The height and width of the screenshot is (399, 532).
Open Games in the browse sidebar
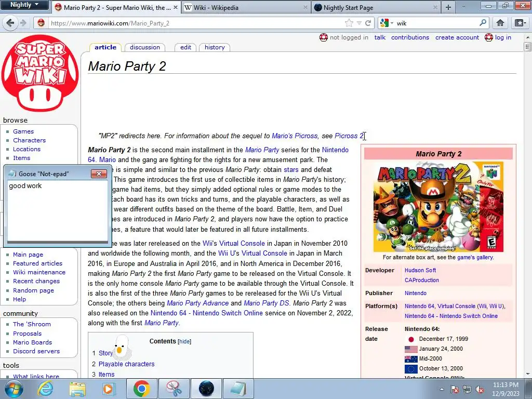coord(23,131)
